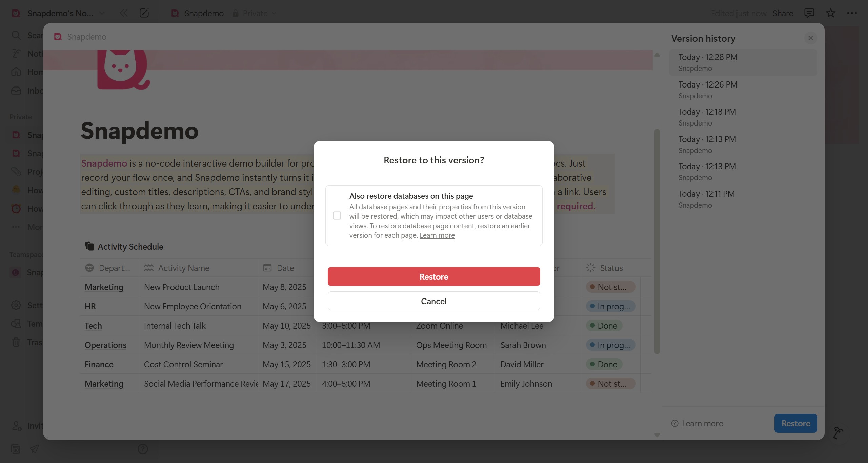868x463 pixels.
Task: Open the Inbox icon in sidebar
Action: point(16,91)
